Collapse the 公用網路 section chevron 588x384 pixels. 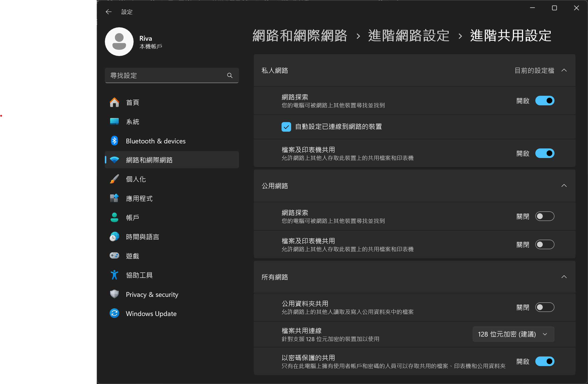(564, 186)
